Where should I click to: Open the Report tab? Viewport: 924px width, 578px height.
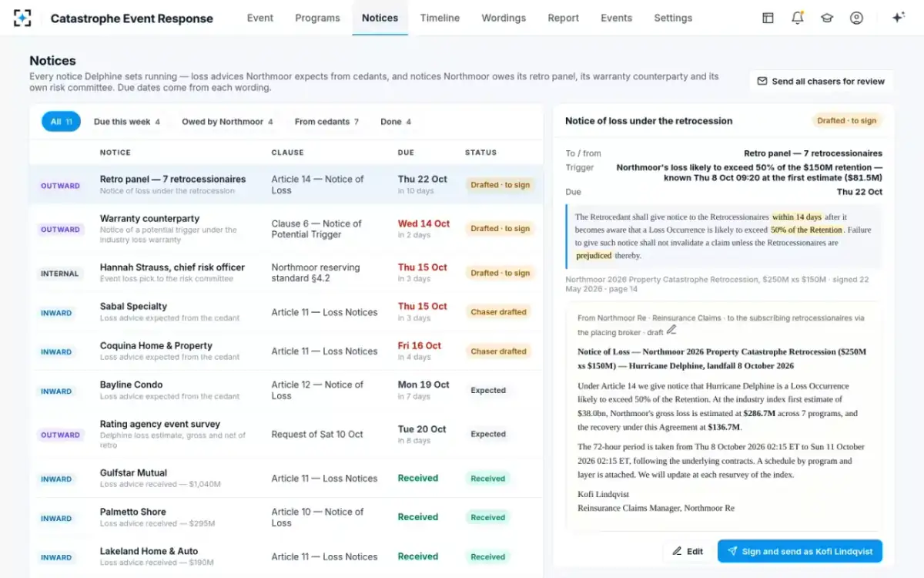pos(563,18)
